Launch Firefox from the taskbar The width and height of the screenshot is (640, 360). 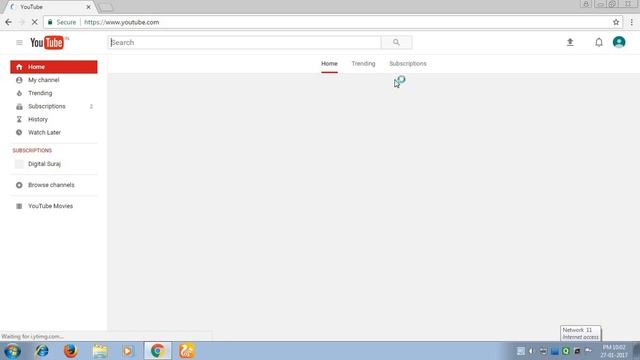(x=70, y=351)
